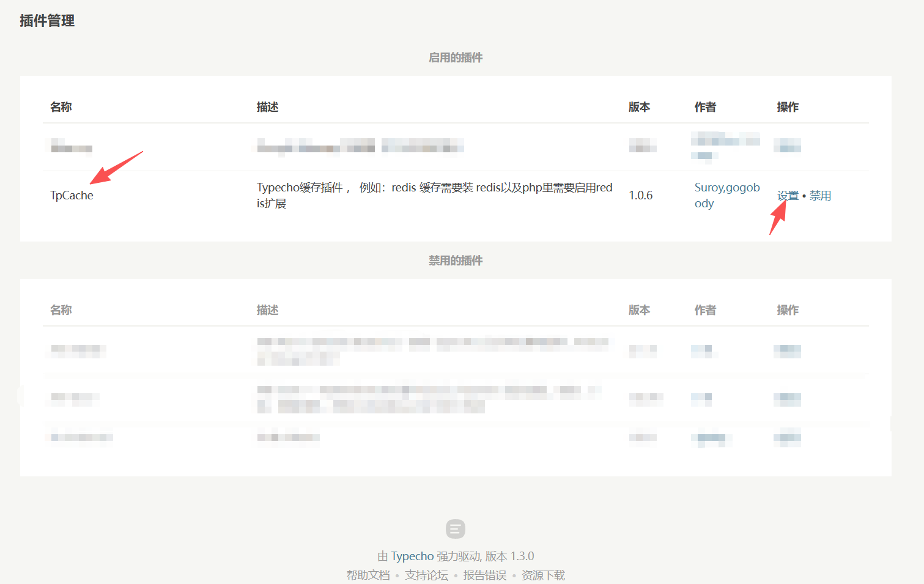Disable the TpCache plugin via 禁用
The height and width of the screenshot is (584, 924).
pyautogui.click(x=820, y=196)
